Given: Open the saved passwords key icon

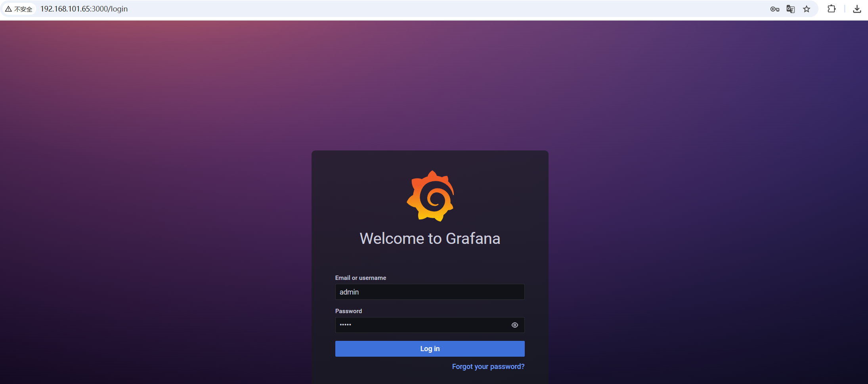Looking at the screenshot, I should tap(774, 9).
